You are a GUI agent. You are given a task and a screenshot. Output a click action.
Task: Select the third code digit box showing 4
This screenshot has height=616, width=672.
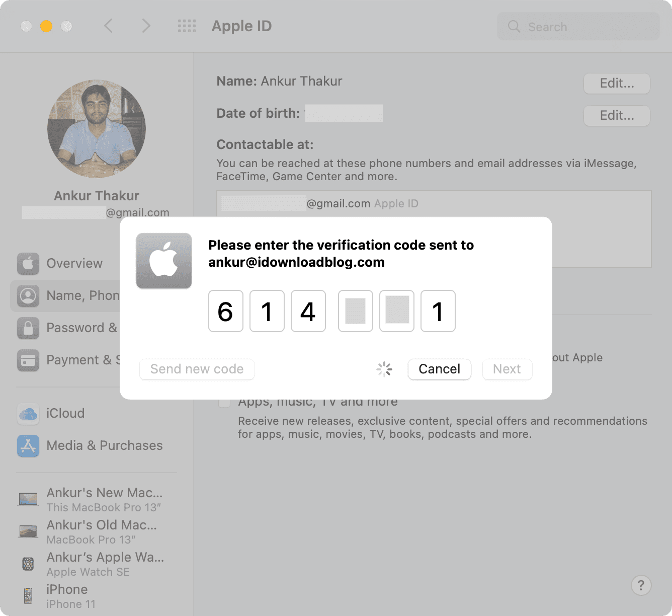(x=308, y=311)
